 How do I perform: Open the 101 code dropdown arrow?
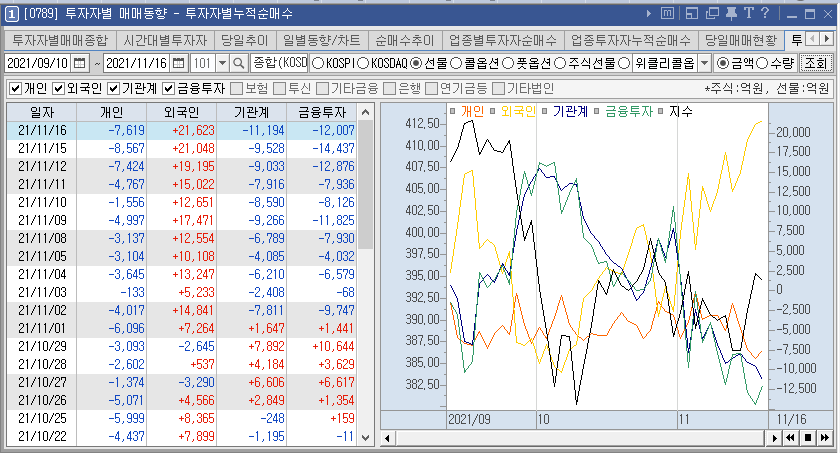pyautogui.click(x=222, y=63)
